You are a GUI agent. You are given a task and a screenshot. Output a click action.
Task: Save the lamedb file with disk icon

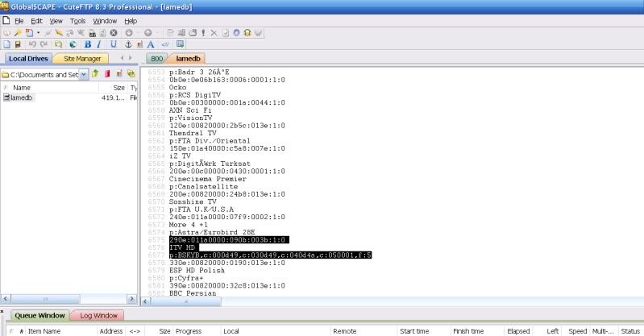coord(18,44)
